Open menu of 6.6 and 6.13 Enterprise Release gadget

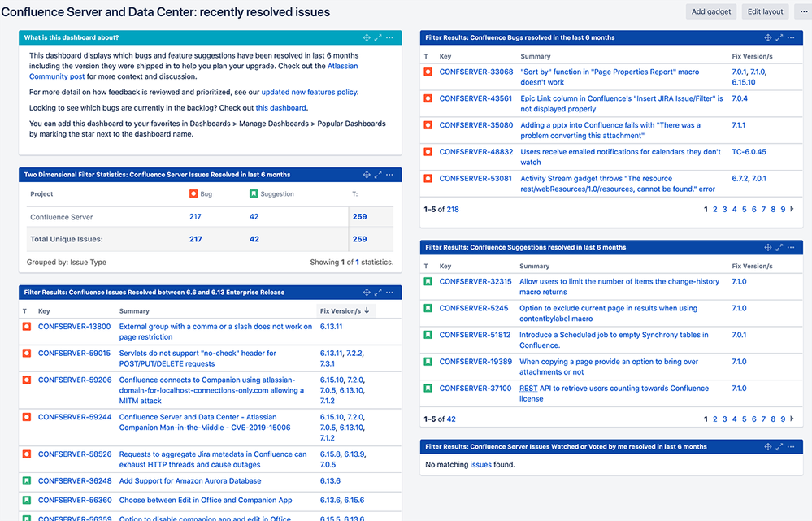[x=389, y=293]
